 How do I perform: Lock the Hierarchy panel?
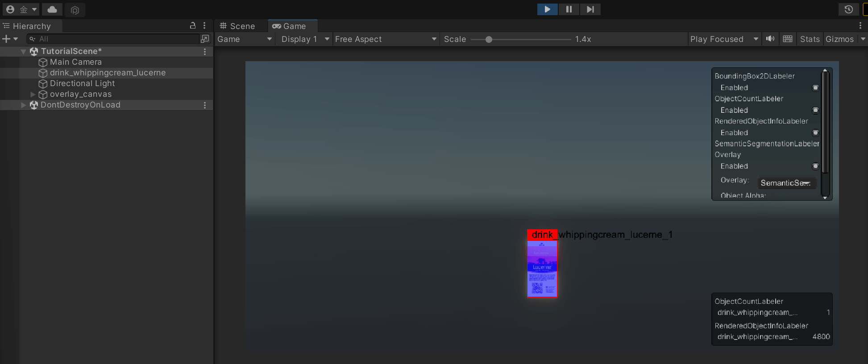pos(193,26)
